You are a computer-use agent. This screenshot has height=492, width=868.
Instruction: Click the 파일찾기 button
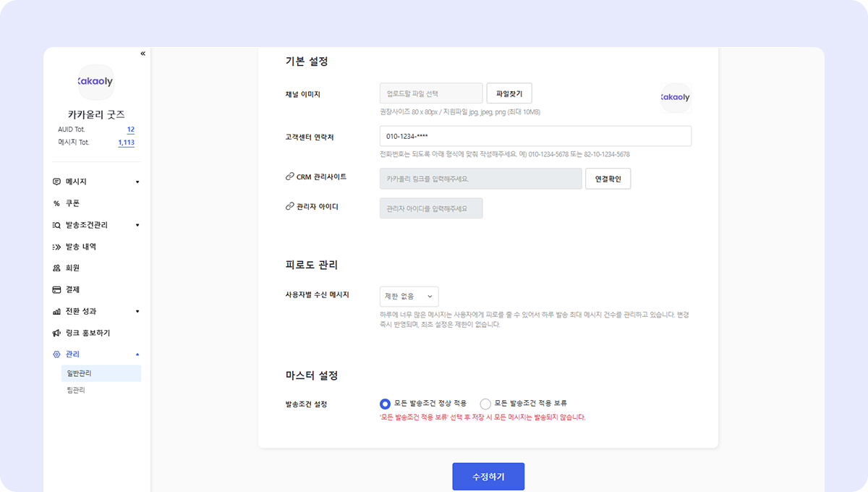(x=509, y=93)
